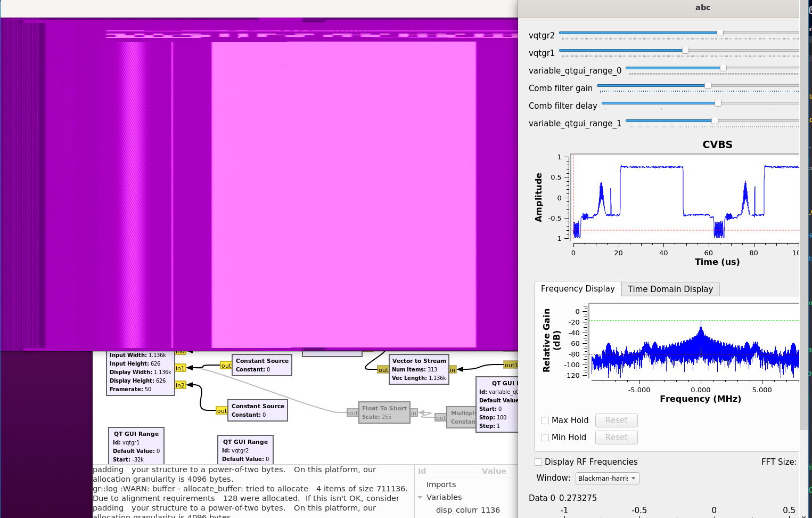Enable the Max Hold checkbox
This screenshot has width=812, height=518.
[545, 420]
